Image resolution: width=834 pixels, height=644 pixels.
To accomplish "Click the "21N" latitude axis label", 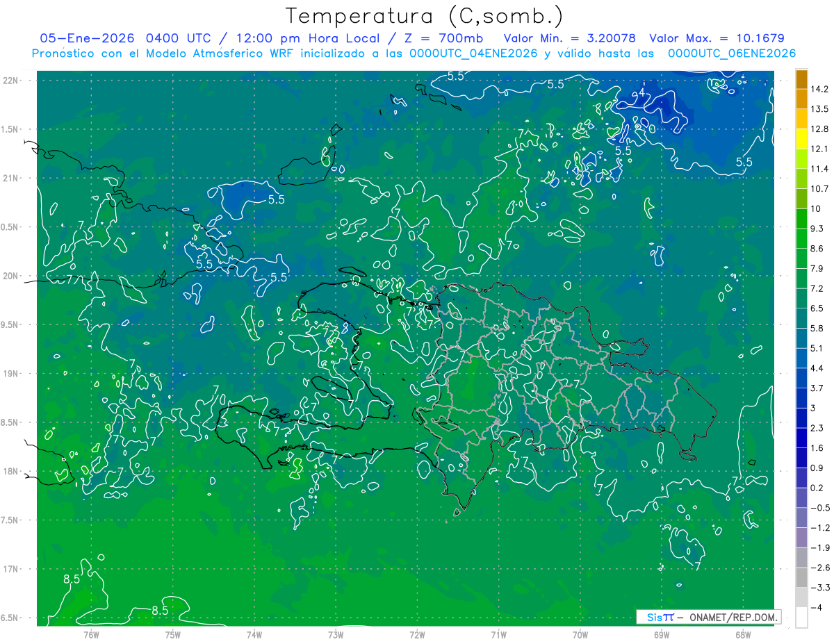I will 11,178.
